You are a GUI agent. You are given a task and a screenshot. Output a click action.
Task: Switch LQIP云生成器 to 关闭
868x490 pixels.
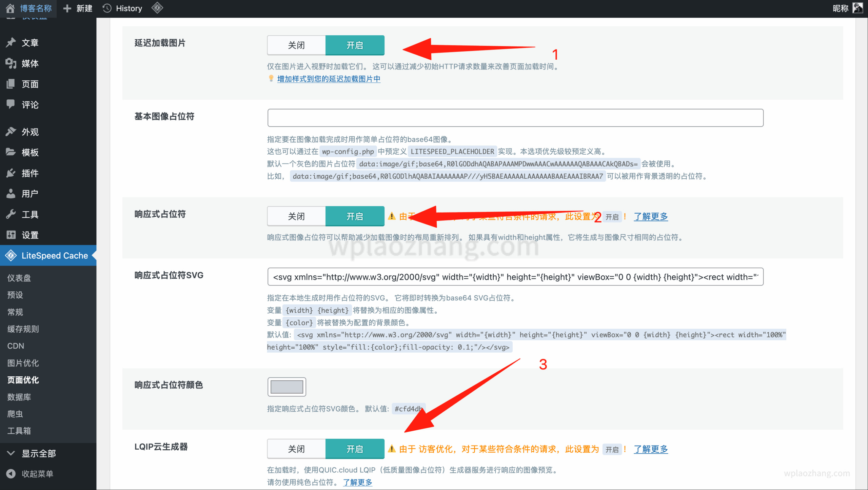pyautogui.click(x=296, y=449)
